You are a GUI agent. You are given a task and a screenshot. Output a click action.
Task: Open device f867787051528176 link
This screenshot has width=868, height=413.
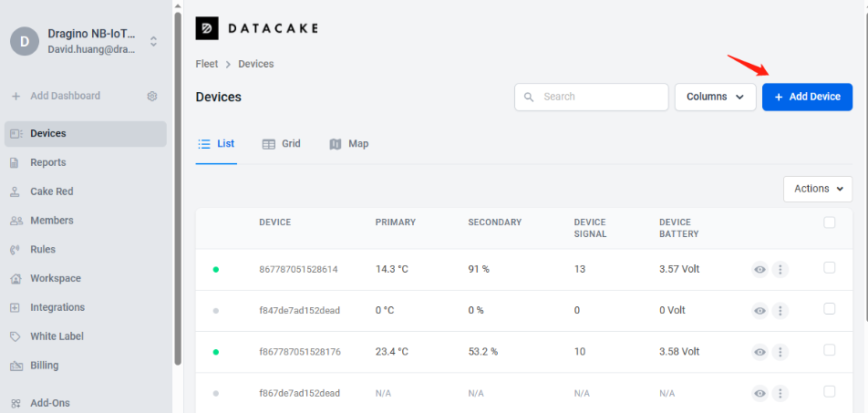click(300, 352)
